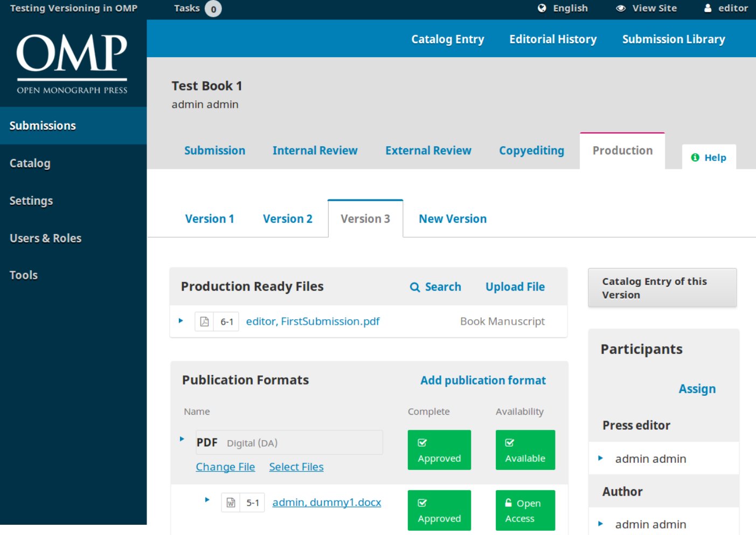Open Submissions in the sidebar

click(x=73, y=126)
